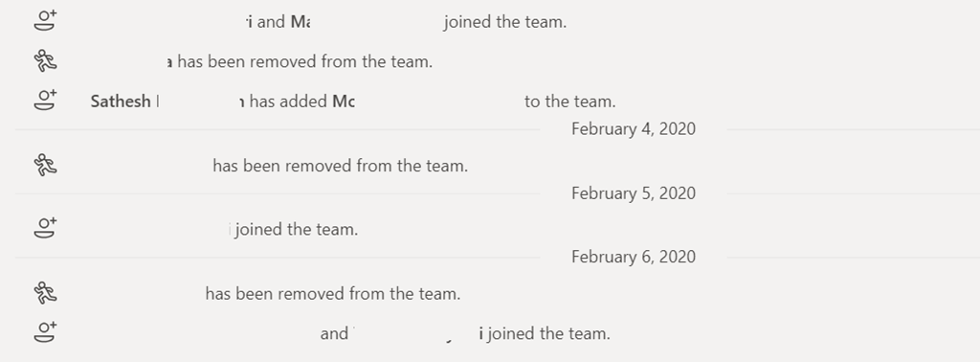Viewport: 980px width, 362px height.
Task: Click the removal message above Sathesh's entry
Action: tap(300, 61)
